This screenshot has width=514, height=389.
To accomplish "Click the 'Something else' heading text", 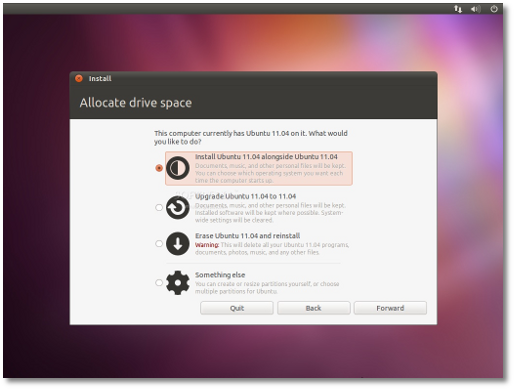I will point(220,275).
